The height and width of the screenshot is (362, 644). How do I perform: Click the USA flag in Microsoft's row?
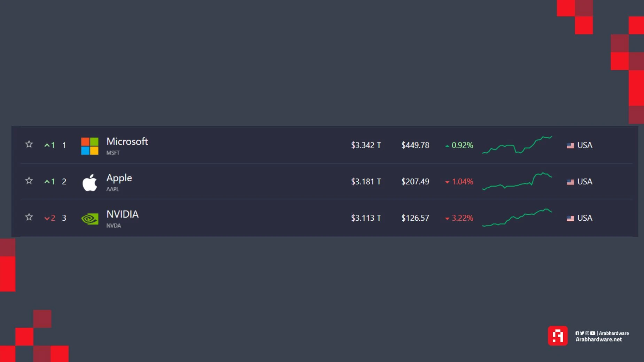[570, 145]
